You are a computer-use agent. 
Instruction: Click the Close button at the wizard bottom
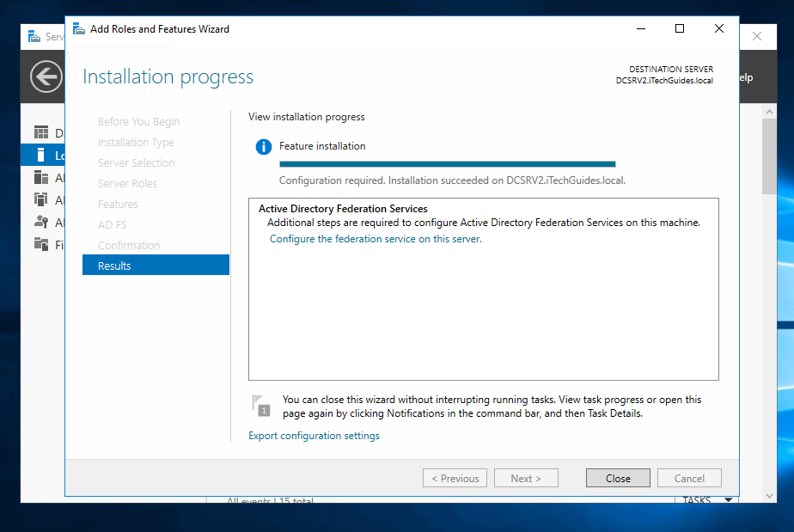tap(618, 478)
